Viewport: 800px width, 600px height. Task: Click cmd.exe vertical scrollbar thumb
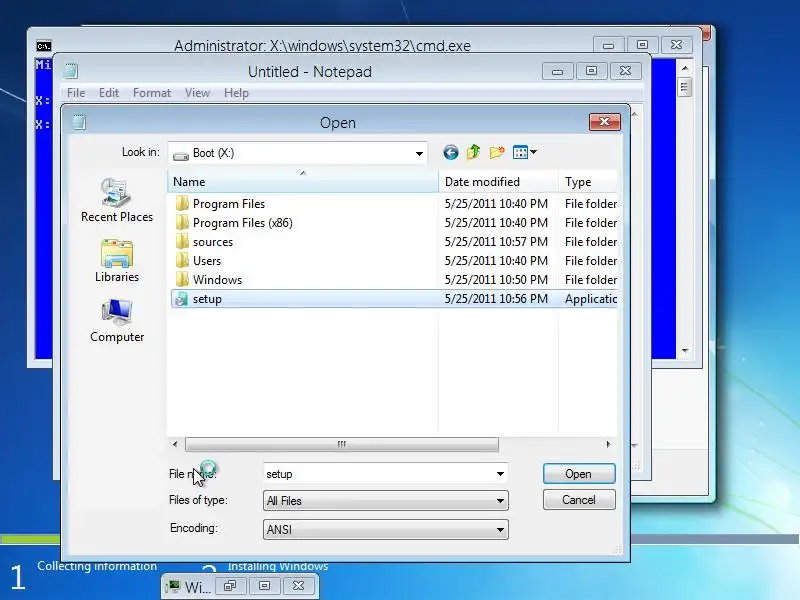[684, 87]
